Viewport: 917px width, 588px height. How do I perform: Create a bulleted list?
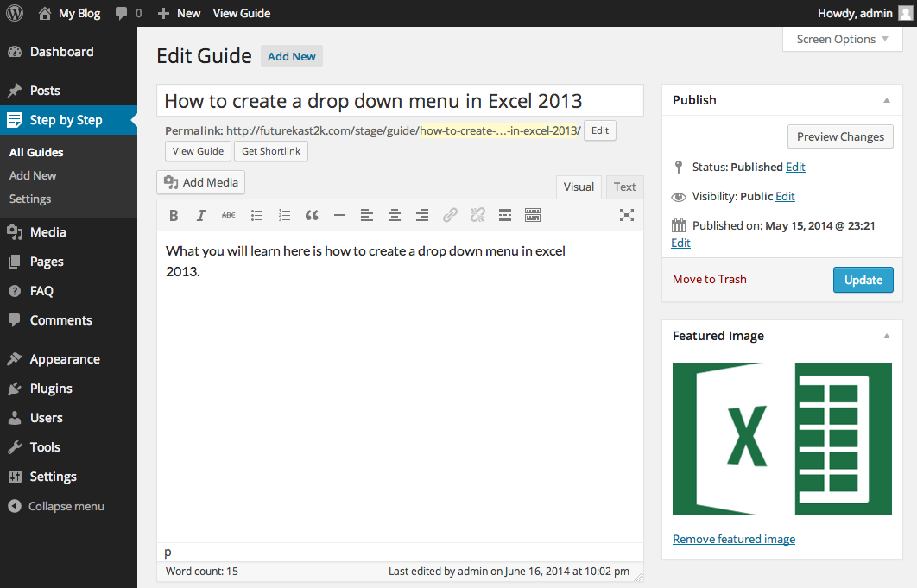256,215
